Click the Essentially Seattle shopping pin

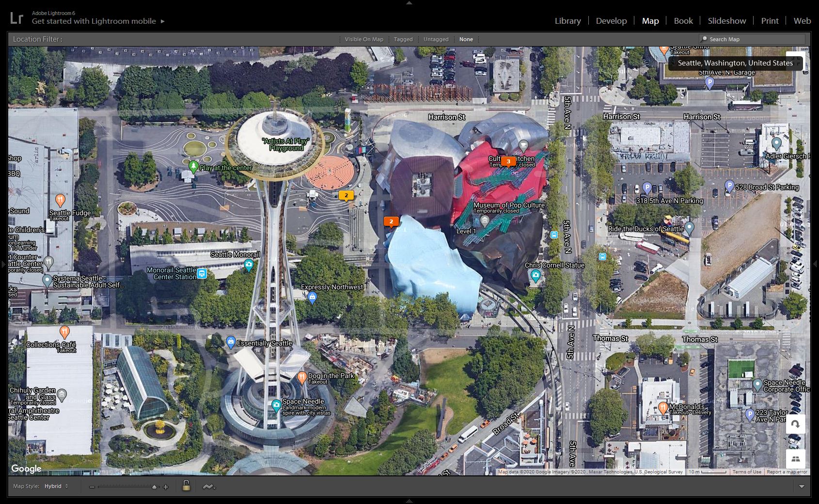pyautogui.click(x=231, y=343)
